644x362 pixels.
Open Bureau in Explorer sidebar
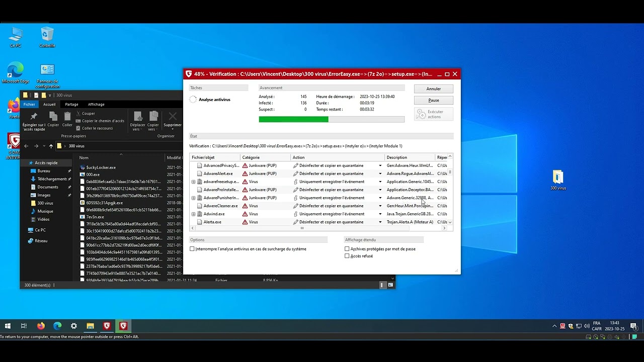point(44,171)
